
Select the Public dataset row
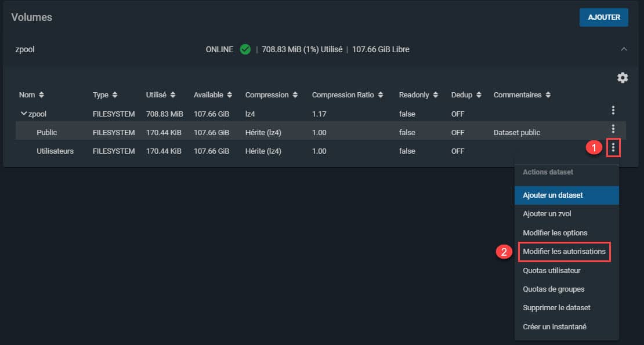320,132
